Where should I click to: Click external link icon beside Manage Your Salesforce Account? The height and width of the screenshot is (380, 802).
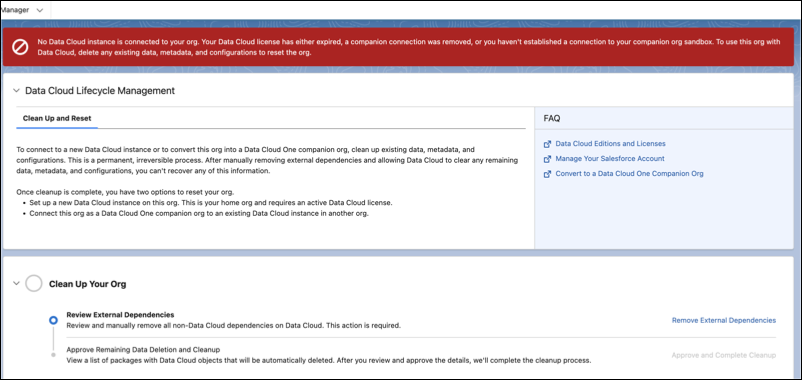coord(547,159)
